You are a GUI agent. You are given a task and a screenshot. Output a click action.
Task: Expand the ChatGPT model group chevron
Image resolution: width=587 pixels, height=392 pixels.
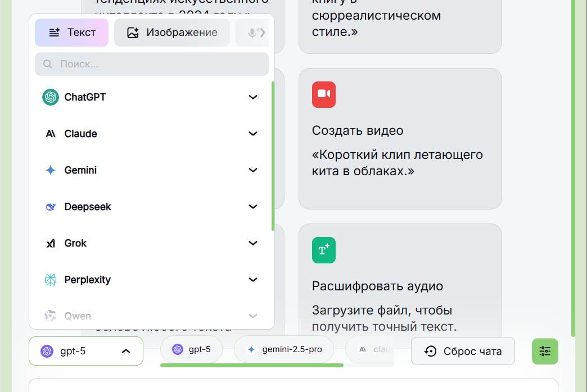(253, 97)
